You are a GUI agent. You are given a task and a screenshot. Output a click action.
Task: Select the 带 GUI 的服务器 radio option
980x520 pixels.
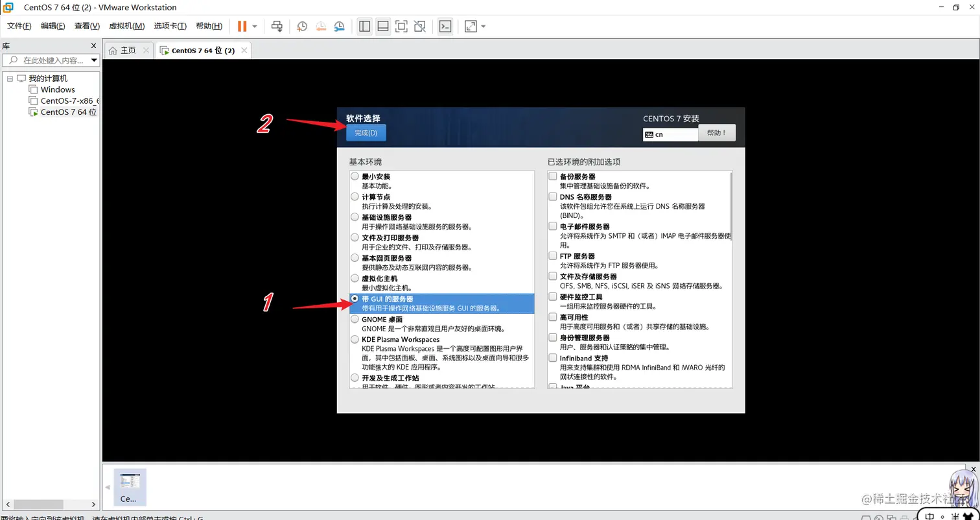pyautogui.click(x=355, y=298)
